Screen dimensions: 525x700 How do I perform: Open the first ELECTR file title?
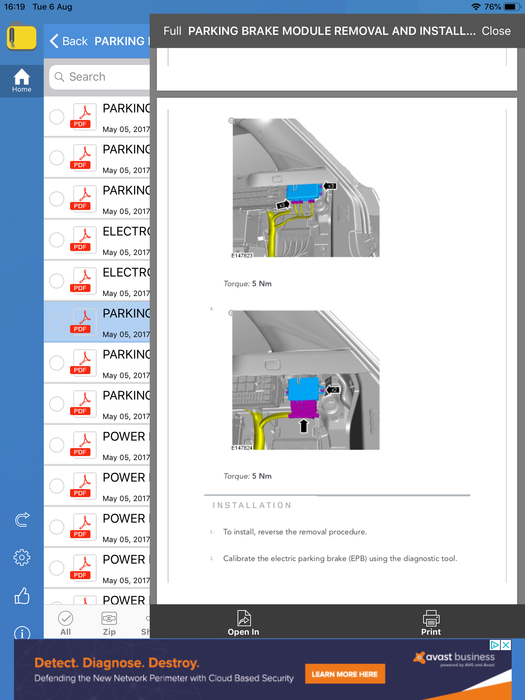coord(126,232)
